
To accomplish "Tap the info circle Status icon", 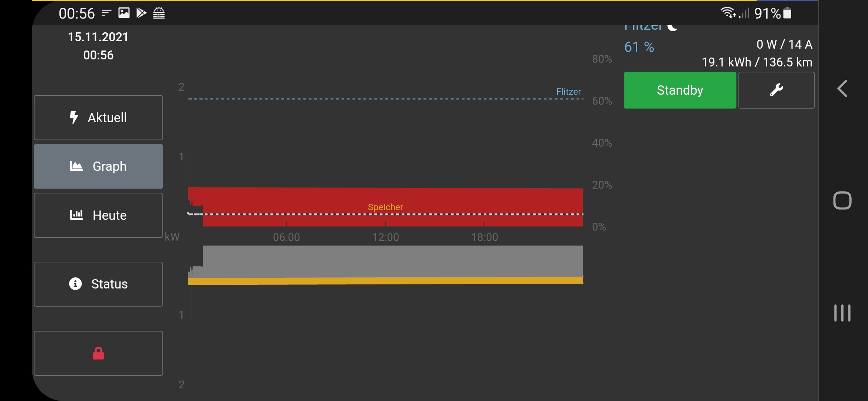I will pyautogui.click(x=75, y=284).
